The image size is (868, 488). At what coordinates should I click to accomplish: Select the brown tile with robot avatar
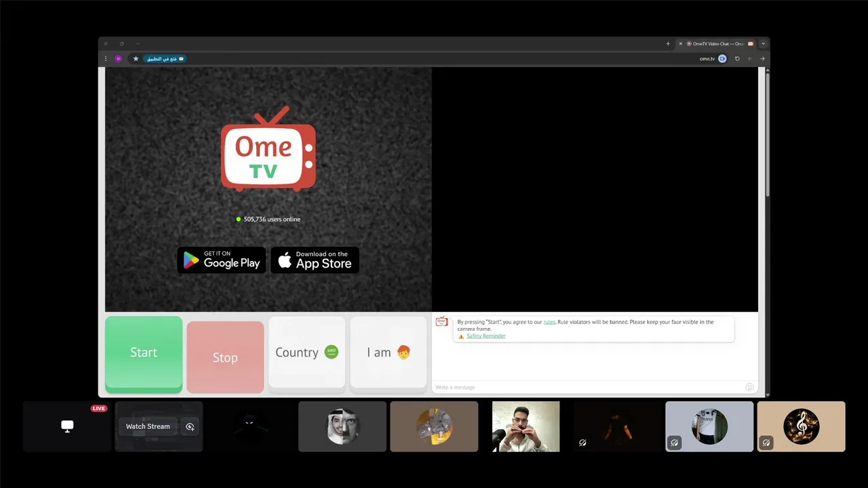pyautogui.click(x=434, y=426)
